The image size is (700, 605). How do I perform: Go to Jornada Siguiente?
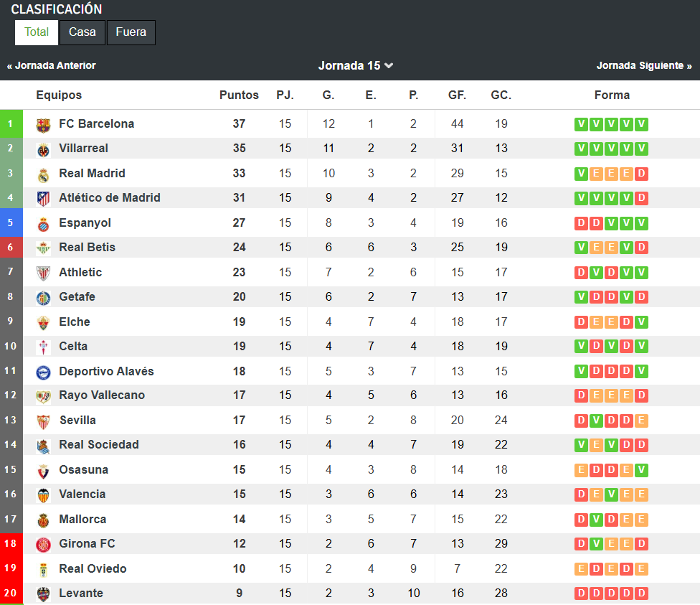point(644,66)
